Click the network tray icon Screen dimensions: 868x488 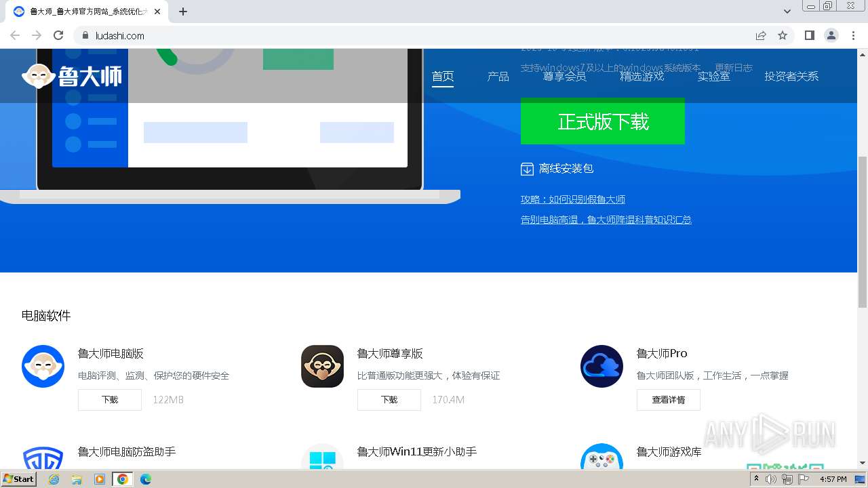tap(787, 479)
